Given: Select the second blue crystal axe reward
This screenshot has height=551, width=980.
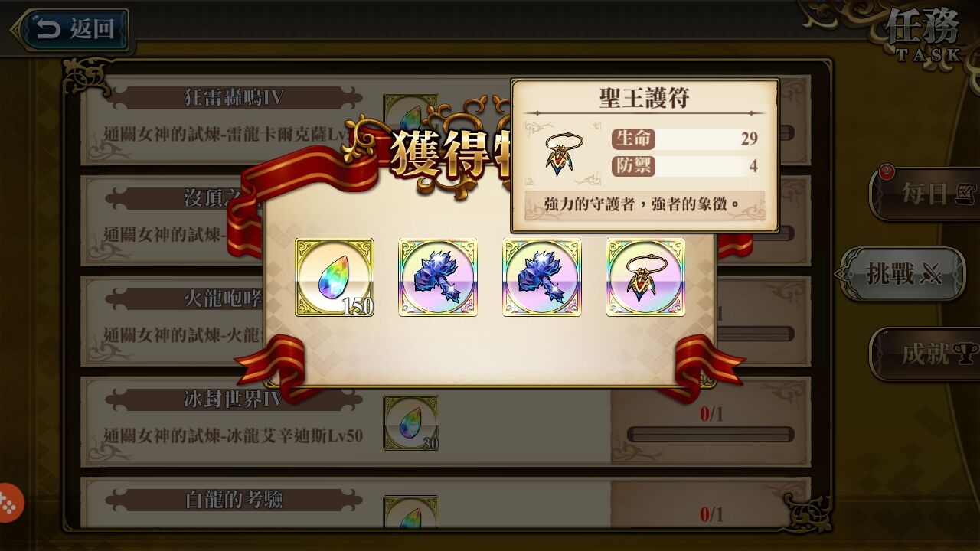Looking at the screenshot, I should [x=541, y=277].
